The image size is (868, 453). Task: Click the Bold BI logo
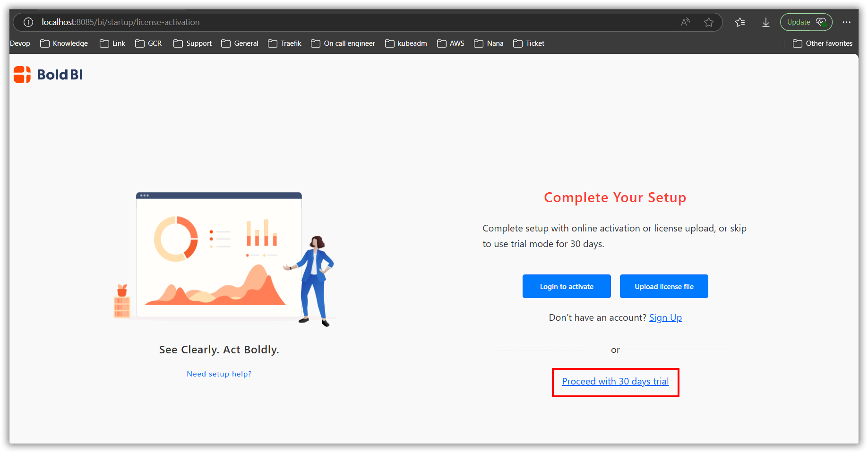click(47, 74)
